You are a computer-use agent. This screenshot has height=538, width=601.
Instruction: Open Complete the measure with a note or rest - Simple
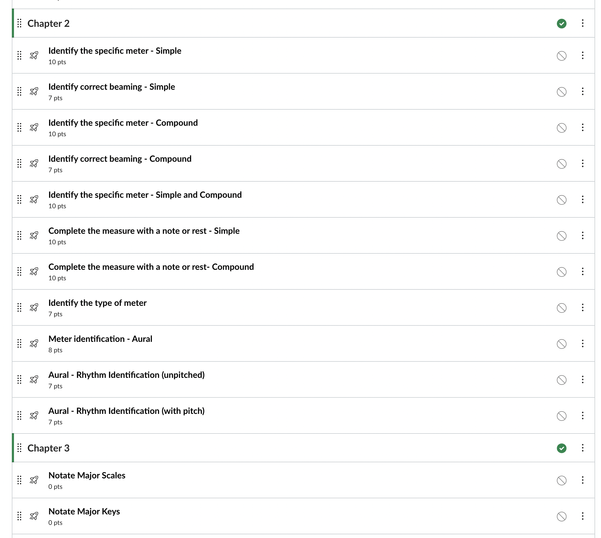coord(144,231)
